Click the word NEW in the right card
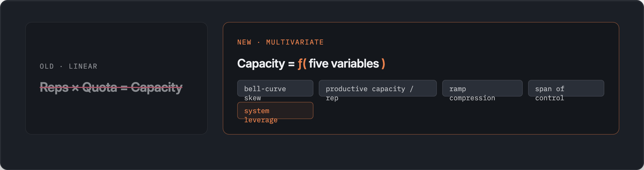Image resolution: width=644 pixels, height=170 pixels. point(244,42)
